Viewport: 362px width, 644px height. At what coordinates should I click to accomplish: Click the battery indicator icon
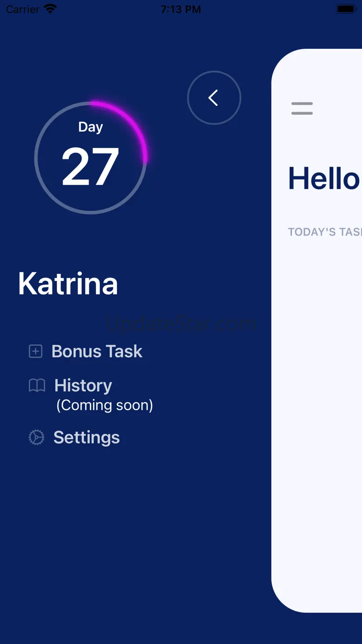346,9
